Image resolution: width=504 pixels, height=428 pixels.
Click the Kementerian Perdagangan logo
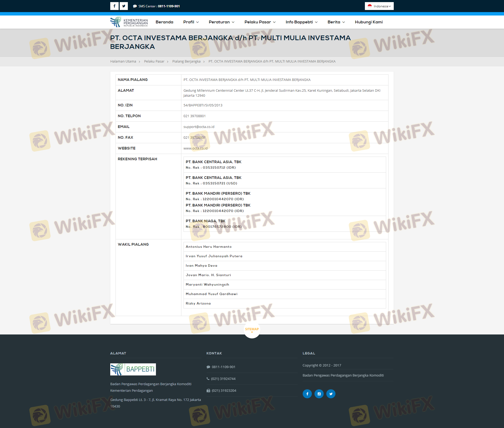pos(129,22)
